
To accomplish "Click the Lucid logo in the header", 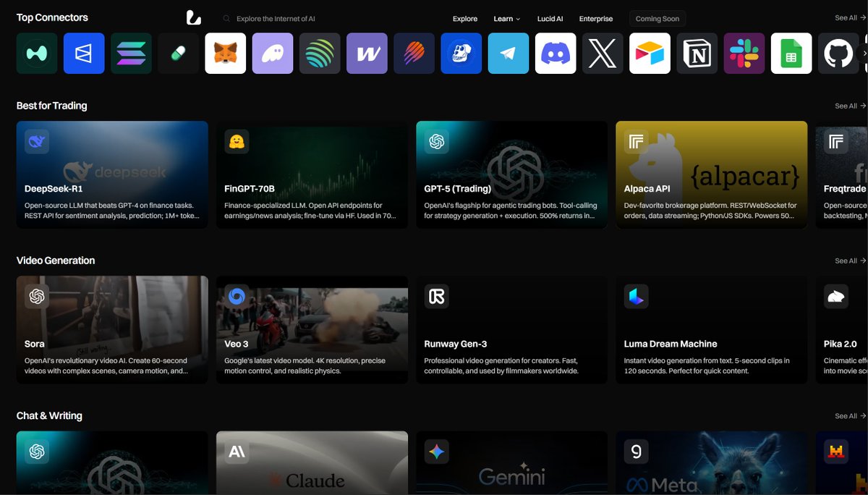I will (193, 18).
